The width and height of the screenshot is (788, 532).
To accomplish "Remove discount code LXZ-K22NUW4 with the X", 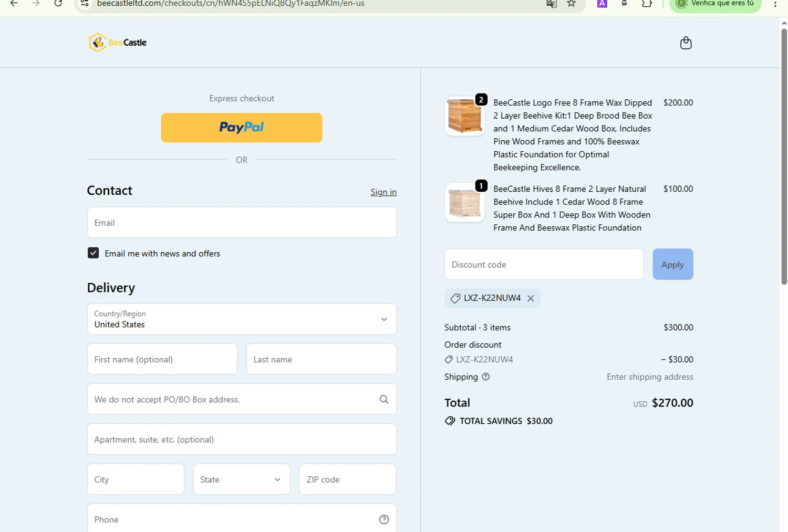I will point(531,298).
